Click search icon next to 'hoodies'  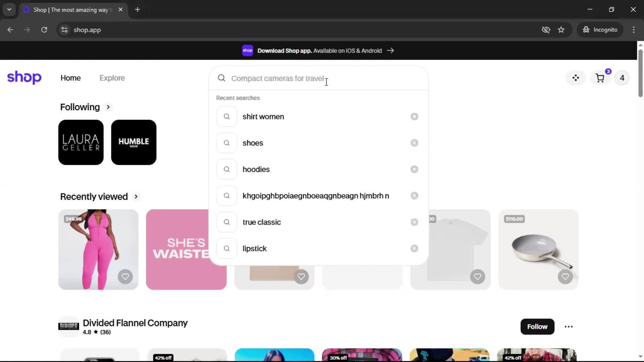pos(227,169)
